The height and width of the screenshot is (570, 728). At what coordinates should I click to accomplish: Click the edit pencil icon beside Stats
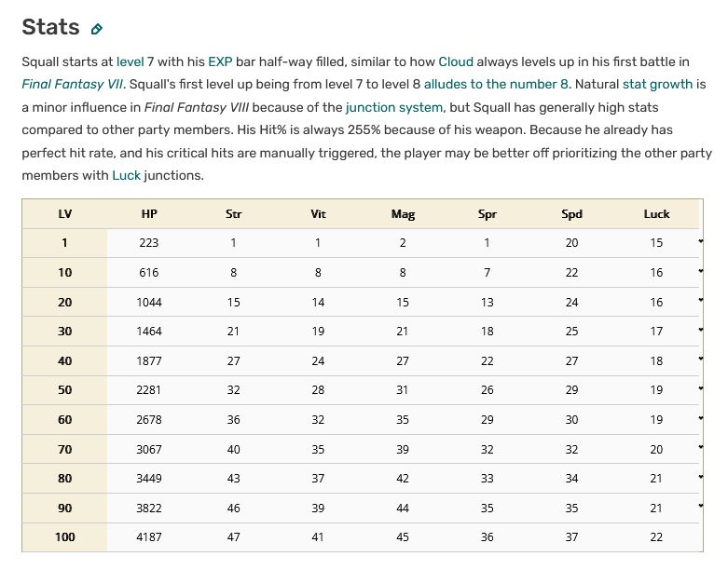[97, 29]
